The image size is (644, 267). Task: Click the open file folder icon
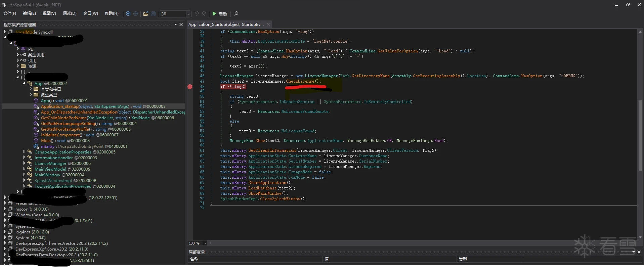point(145,14)
